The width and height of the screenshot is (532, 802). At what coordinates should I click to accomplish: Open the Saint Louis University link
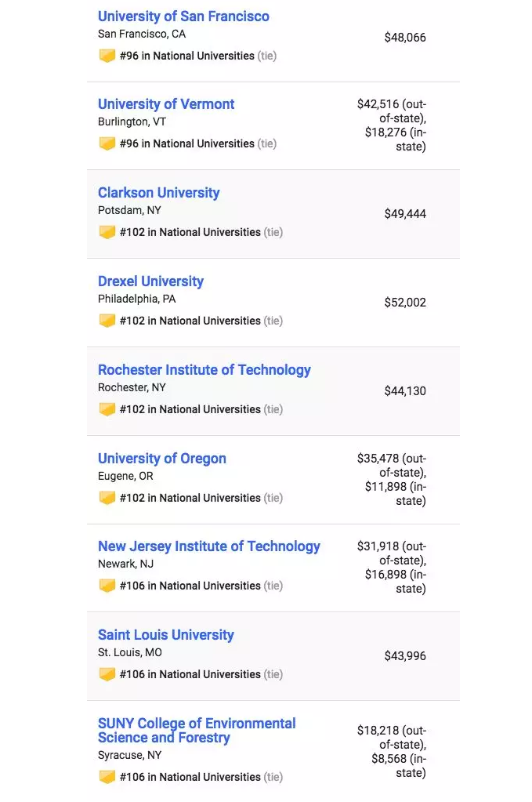click(166, 635)
